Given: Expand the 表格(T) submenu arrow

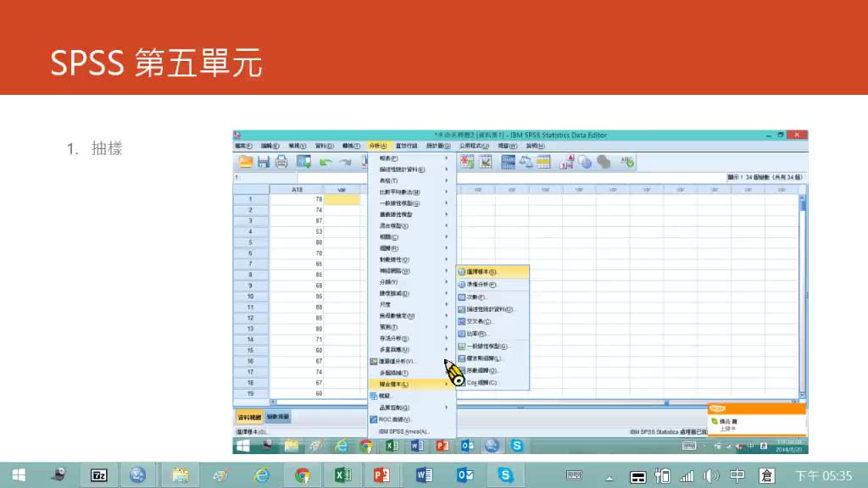Looking at the screenshot, I should point(447,181).
